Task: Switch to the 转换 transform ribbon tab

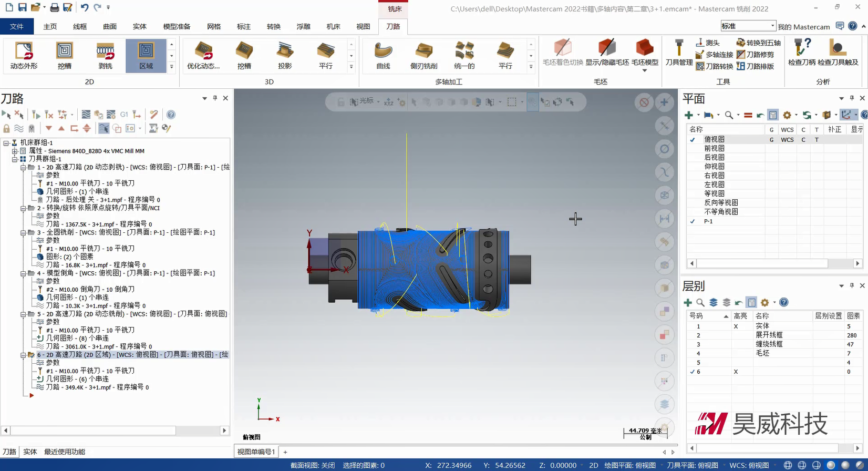Action: click(274, 26)
